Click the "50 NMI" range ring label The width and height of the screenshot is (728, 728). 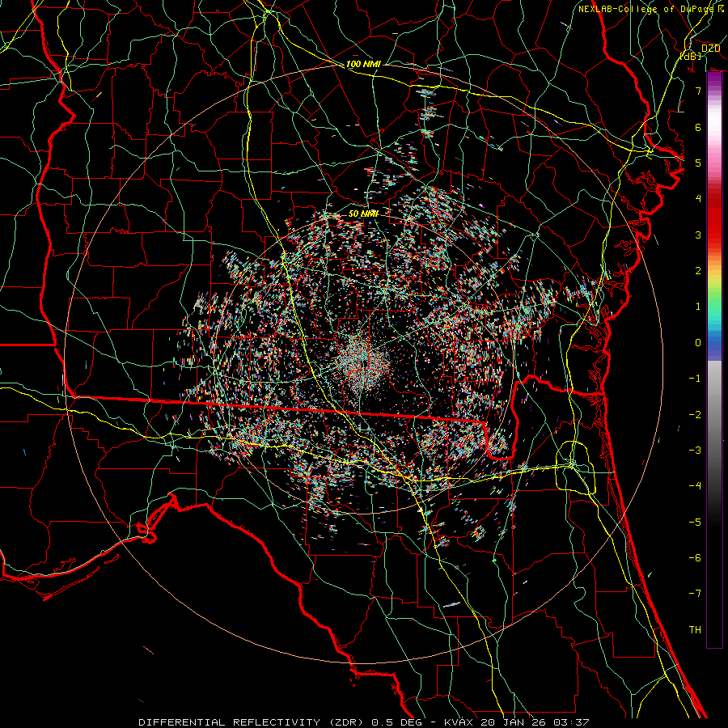coord(363,214)
